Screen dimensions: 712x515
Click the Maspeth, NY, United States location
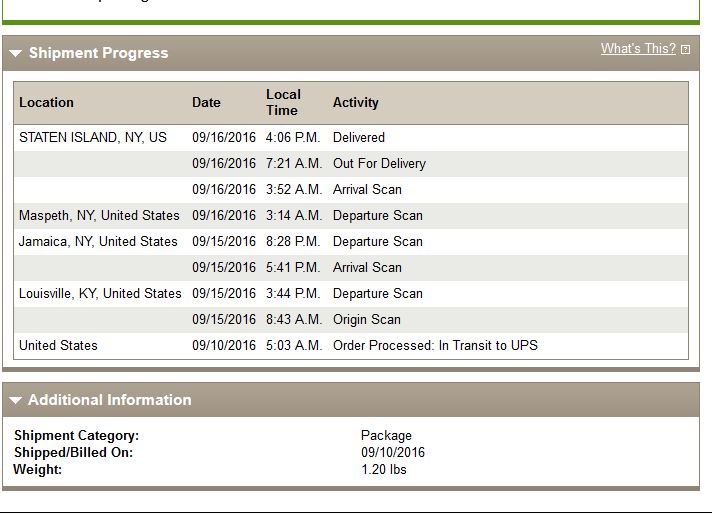(x=99, y=215)
